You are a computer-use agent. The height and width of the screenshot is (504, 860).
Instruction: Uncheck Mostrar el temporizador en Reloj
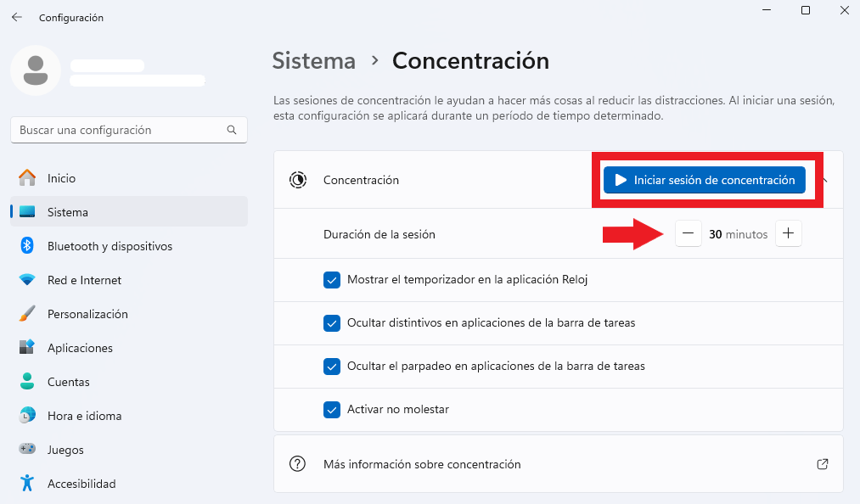tap(332, 280)
